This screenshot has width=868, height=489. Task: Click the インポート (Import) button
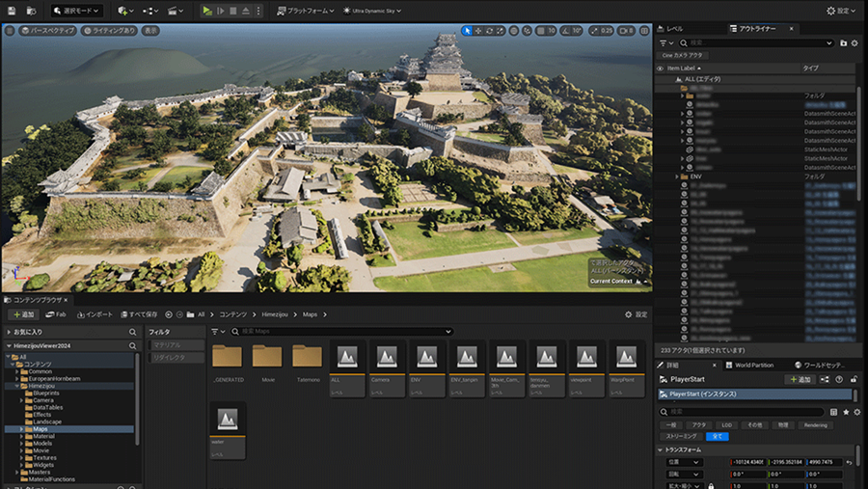click(x=94, y=314)
